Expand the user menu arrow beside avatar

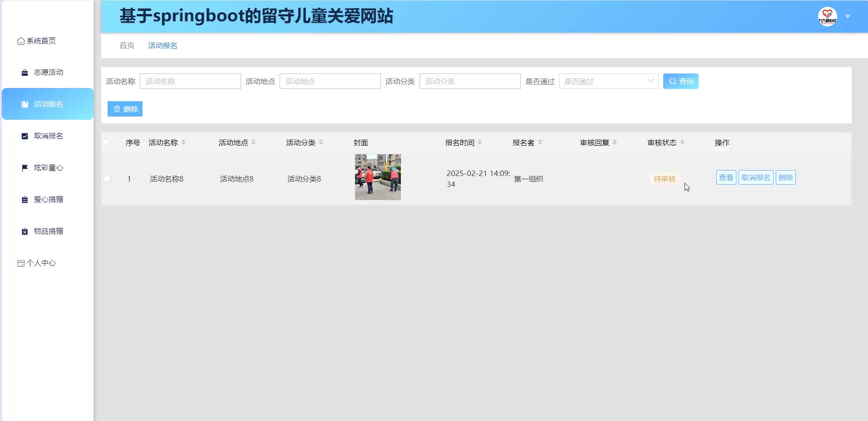click(848, 17)
